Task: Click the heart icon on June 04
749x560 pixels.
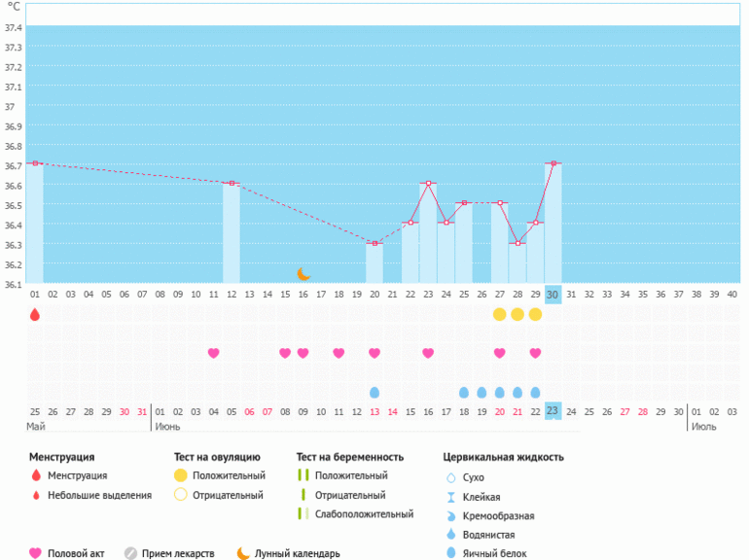Action: pyautogui.click(x=214, y=353)
